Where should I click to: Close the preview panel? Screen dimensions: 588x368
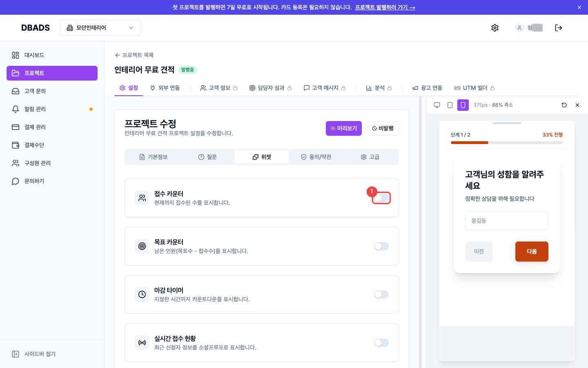[x=577, y=105]
